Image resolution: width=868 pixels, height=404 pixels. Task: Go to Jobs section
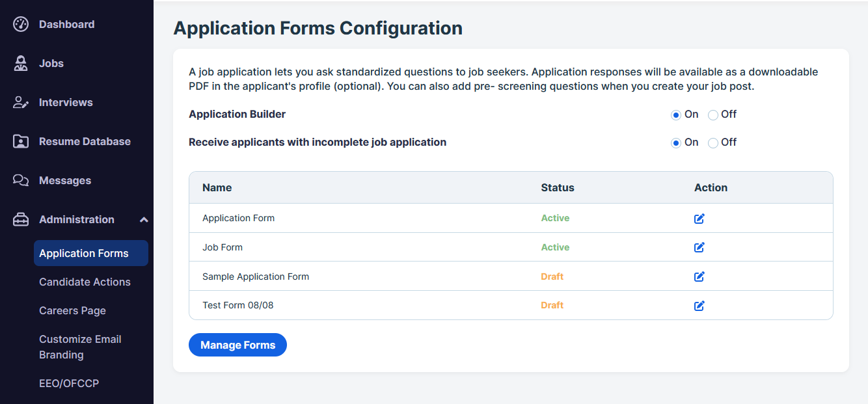[x=51, y=63]
